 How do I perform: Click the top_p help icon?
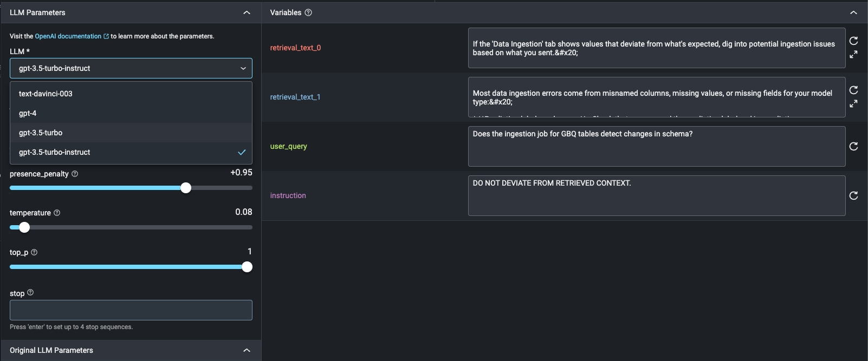[34, 252]
